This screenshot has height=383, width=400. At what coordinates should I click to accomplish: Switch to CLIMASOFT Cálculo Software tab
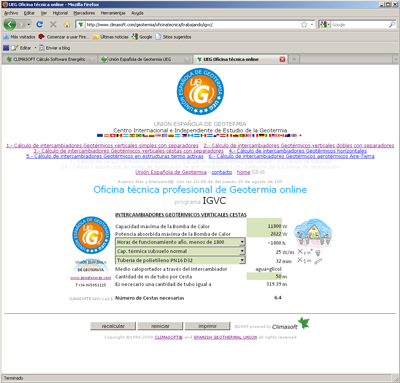click(49, 59)
